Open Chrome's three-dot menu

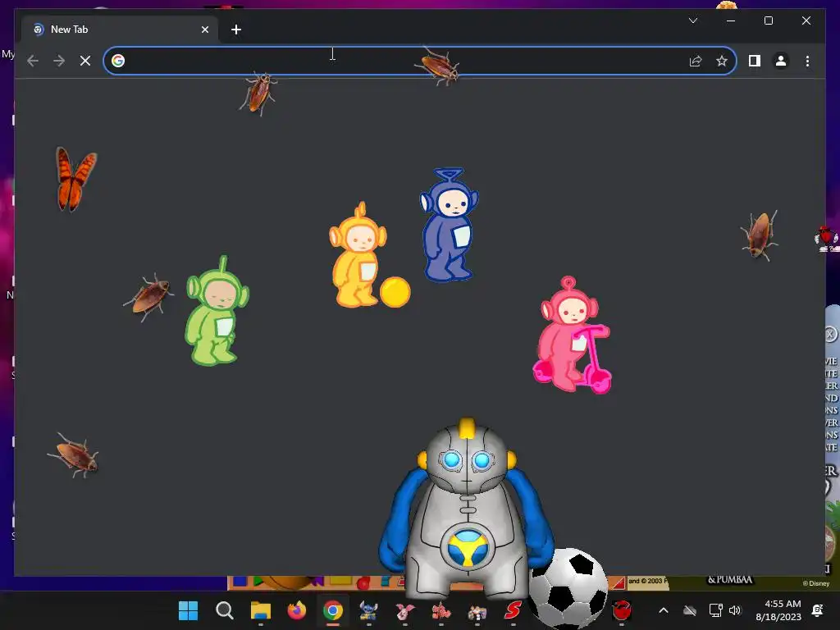pos(807,61)
